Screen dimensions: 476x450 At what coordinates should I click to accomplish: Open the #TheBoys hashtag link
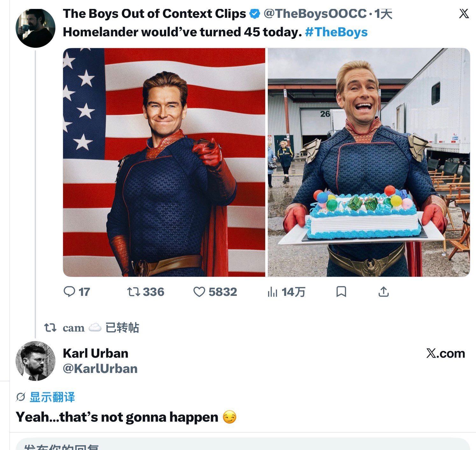coord(336,32)
